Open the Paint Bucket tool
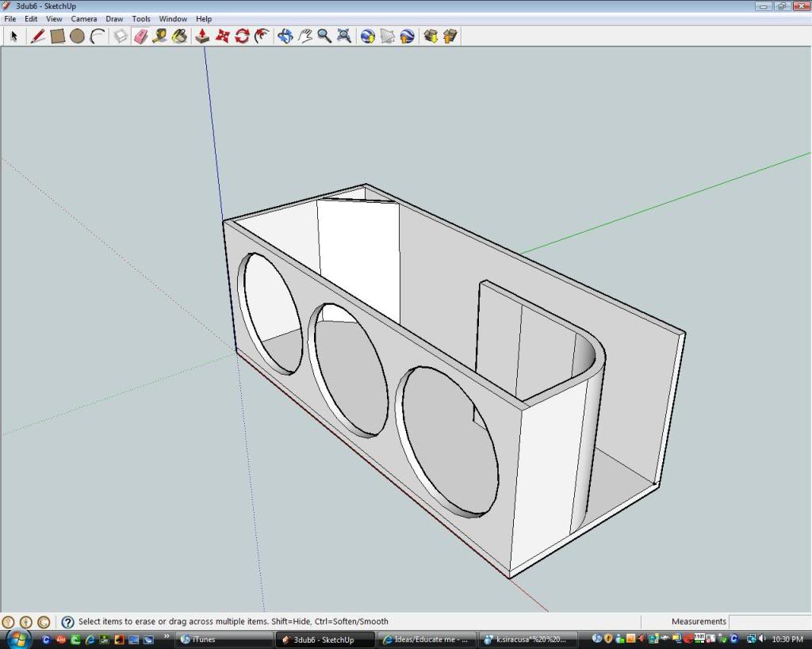 [x=178, y=36]
